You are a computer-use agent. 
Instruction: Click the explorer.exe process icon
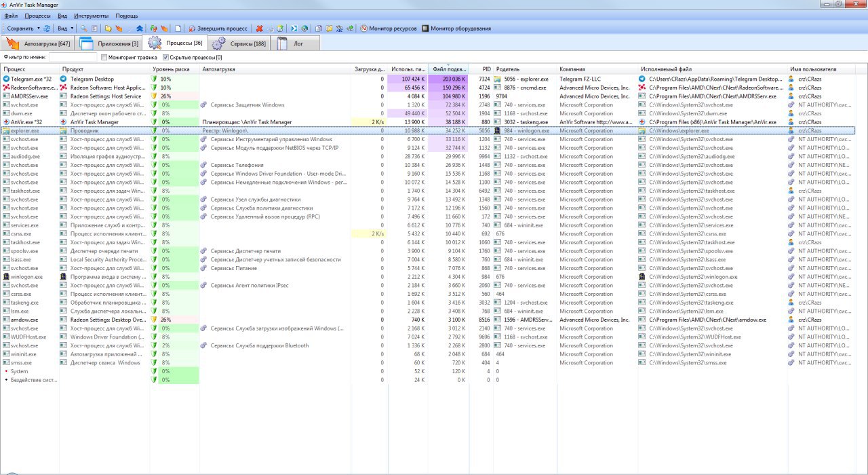(x=6, y=130)
